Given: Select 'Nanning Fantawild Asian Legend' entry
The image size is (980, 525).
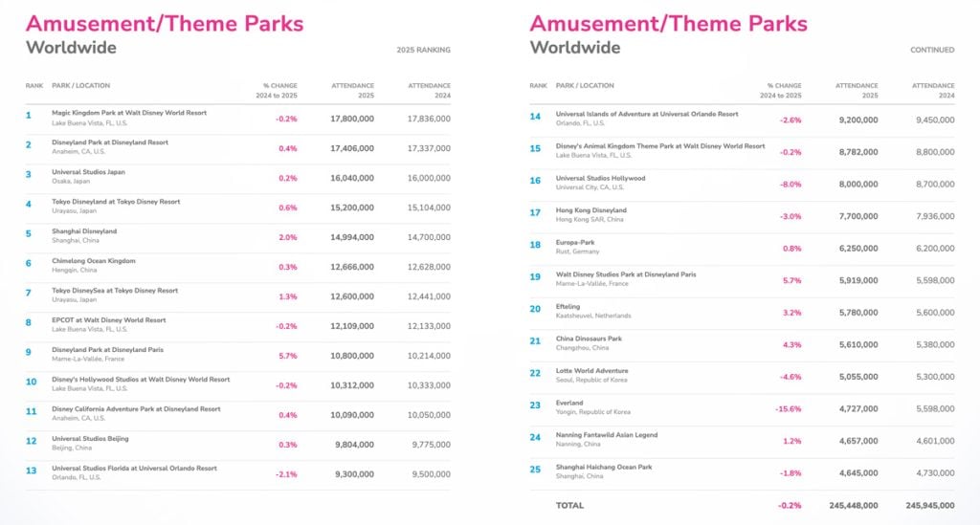Looking at the screenshot, I should (606, 435).
